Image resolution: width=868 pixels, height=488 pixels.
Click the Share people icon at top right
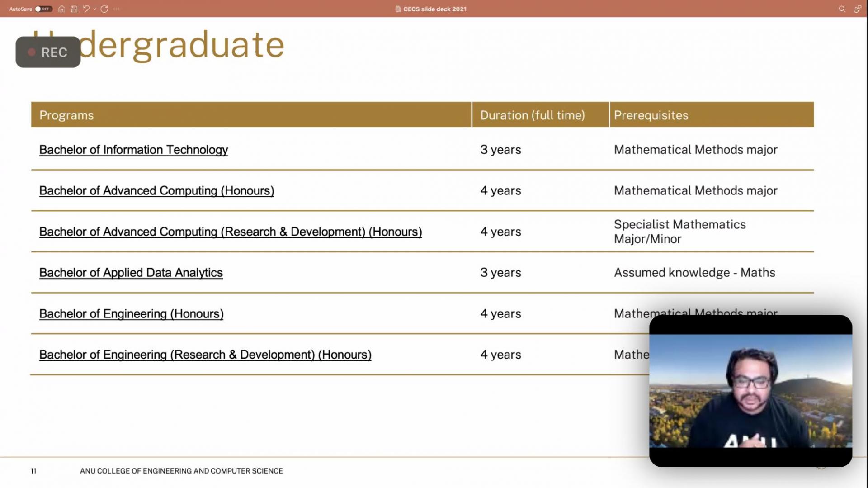(857, 9)
